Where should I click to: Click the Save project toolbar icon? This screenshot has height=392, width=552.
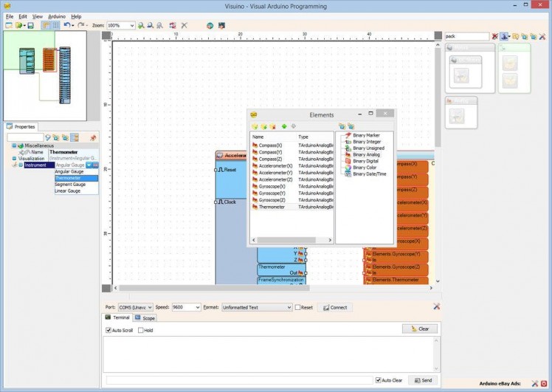30,26
